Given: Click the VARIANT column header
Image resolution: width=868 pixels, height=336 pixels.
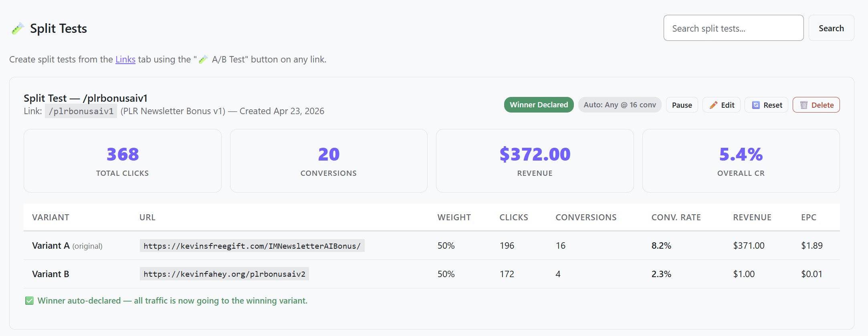Looking at the screenshot, I should click(50, 217).
